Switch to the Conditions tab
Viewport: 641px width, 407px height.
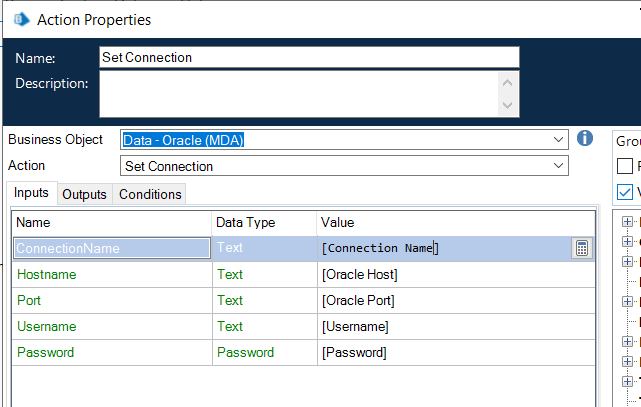pos(150,194)
